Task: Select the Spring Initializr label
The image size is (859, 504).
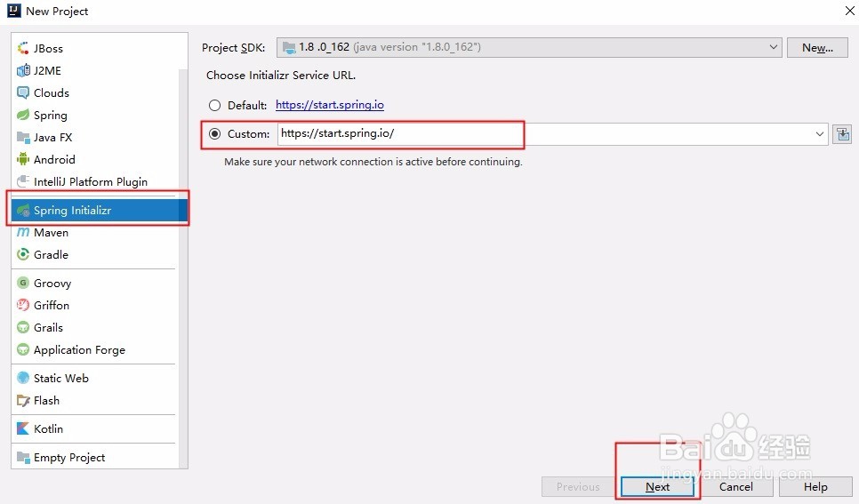Action: click(x=72, y=211)
